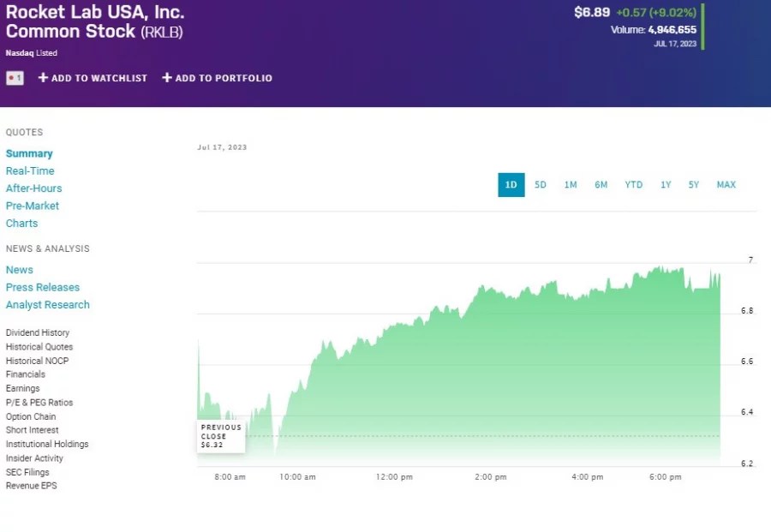
Task: Click the 6:00 pm time axis label
Action: pyautogui.click(x=666, y=477)
